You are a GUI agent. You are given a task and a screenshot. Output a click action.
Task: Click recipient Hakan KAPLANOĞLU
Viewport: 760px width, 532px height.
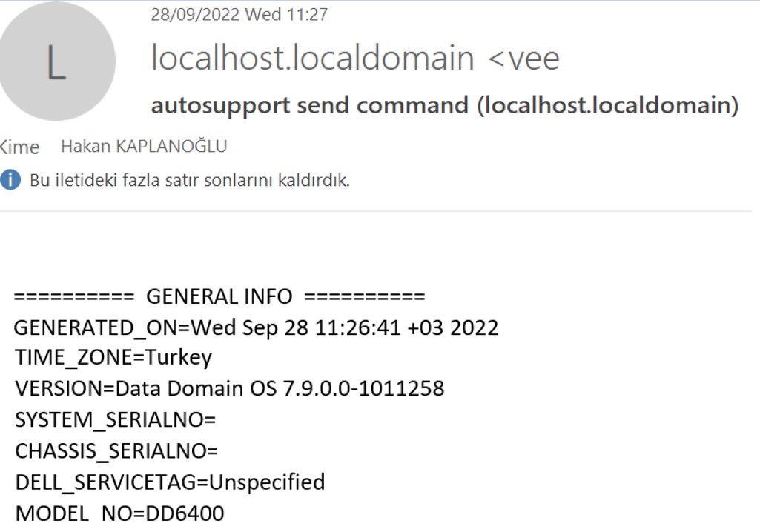tap(144, 146)
